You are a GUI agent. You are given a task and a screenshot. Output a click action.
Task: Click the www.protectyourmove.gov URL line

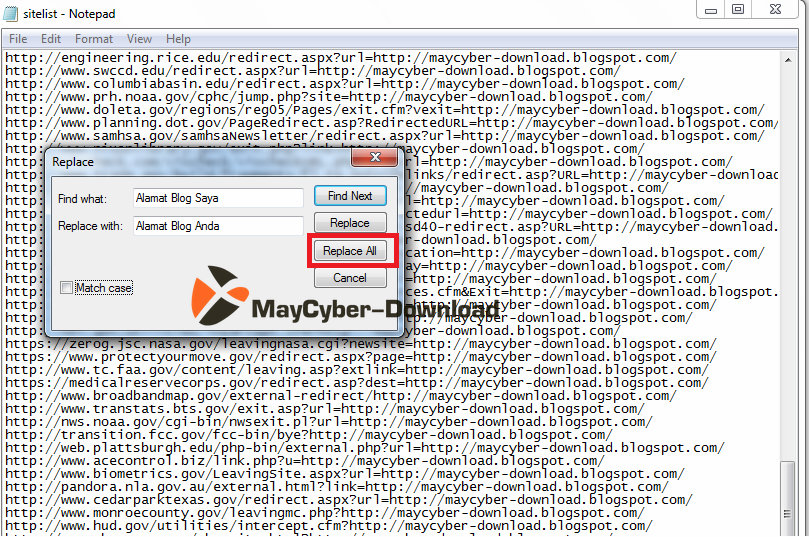point(361,357)
